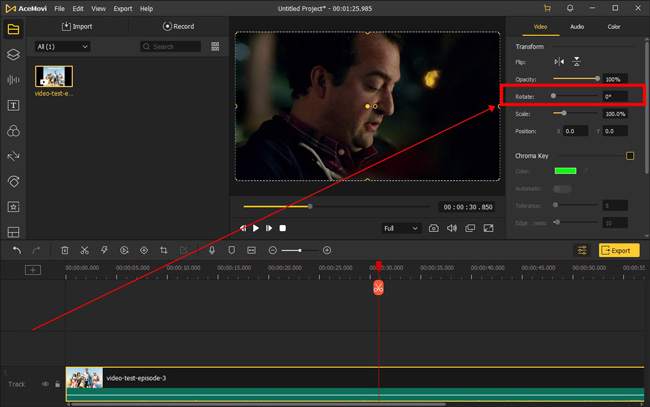The width and height of the screenshot is (650, 407).
Task: Switch to the Color properties tab
Action: (614, 27)
